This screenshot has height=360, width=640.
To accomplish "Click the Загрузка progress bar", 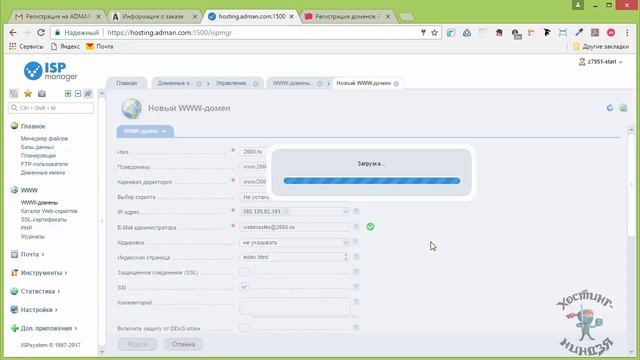I will pyautogui.click(x=372, y=181).
